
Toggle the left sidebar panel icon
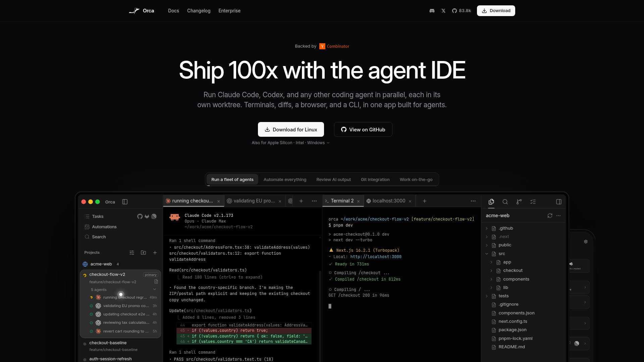tap(125, 202)
